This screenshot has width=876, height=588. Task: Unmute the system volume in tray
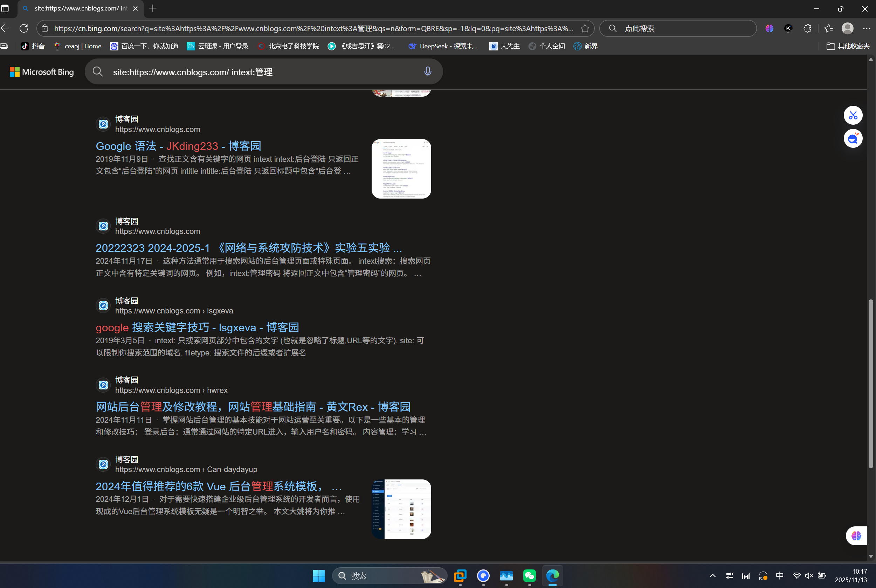point(808,576)
